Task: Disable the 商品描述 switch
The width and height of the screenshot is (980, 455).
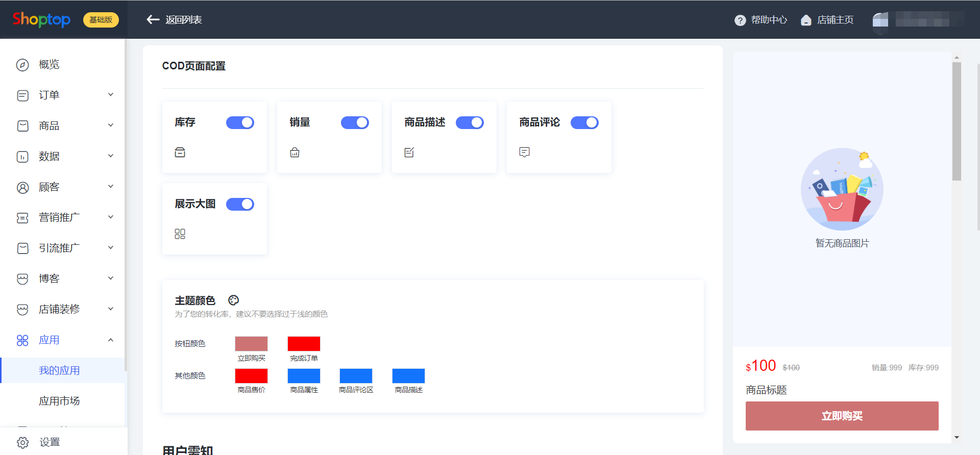Action: (x=470, y=122)
